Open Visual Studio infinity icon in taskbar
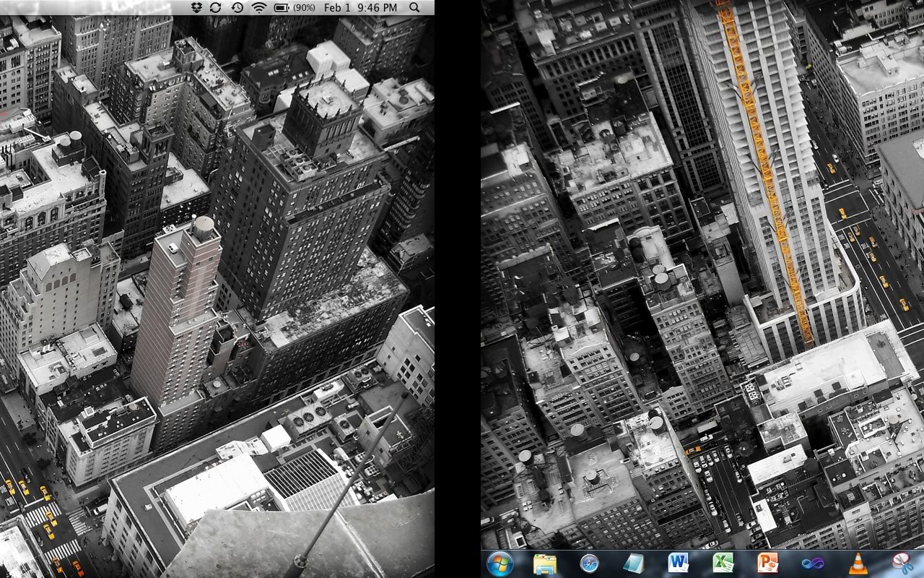Image resolution: width=924 pixels, height=578 pixels. [x=813, y=564]
